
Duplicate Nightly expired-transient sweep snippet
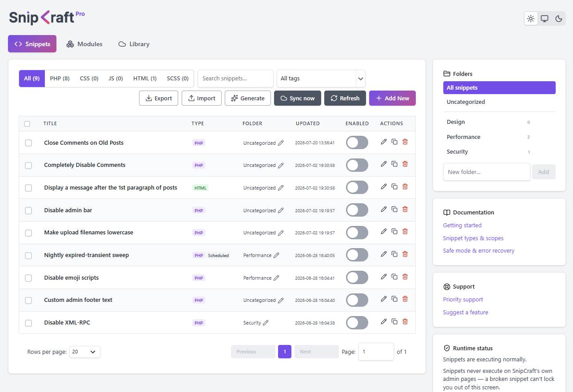(x=394, y=254)
